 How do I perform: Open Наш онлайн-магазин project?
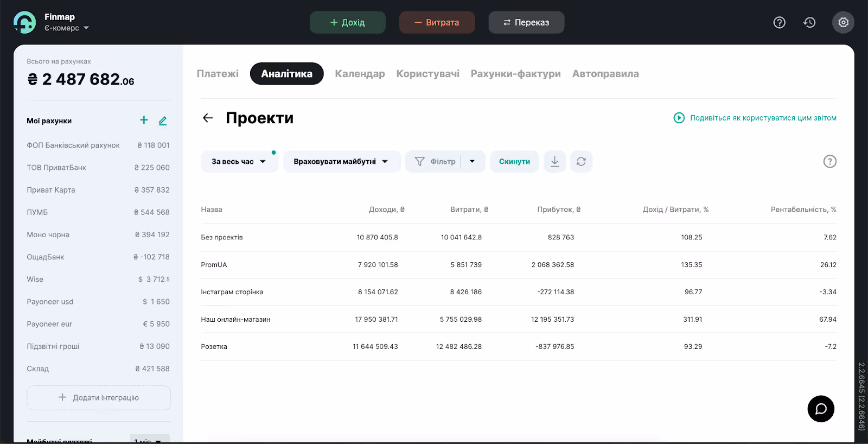pos(519,319)
